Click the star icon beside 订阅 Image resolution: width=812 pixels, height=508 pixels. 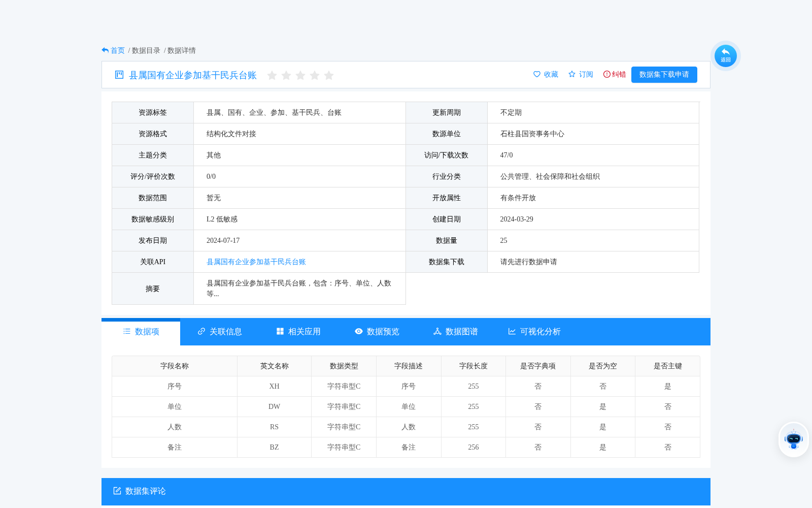(572, 74)
